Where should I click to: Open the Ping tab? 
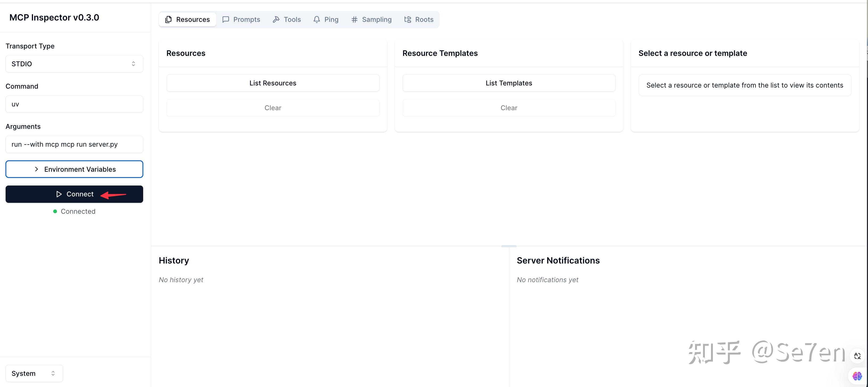(x=326, y=19)
